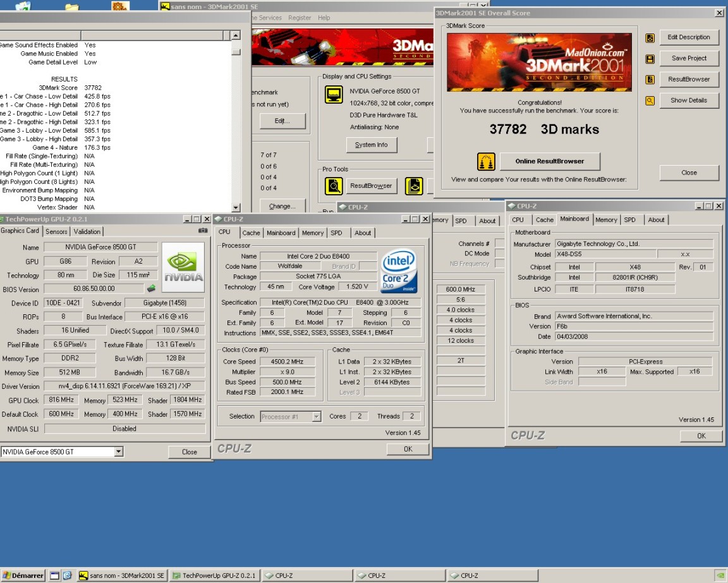
Task: Click the GPU-Z BIOS save chip icon
Action: 152,288
